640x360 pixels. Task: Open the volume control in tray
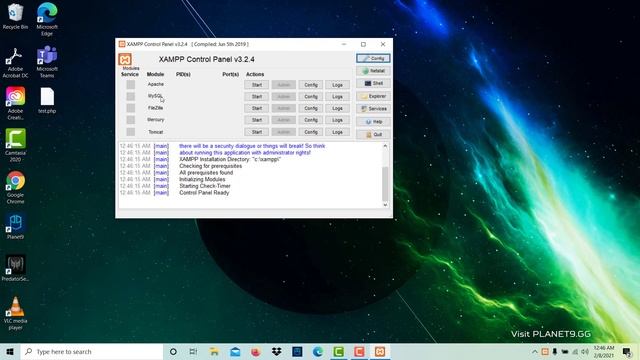tap(585, 351)
